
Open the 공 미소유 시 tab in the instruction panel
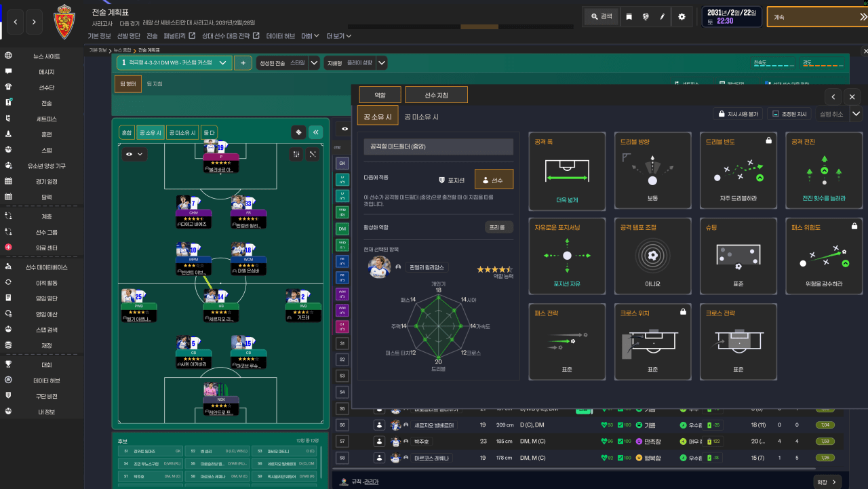pos(421,117)
